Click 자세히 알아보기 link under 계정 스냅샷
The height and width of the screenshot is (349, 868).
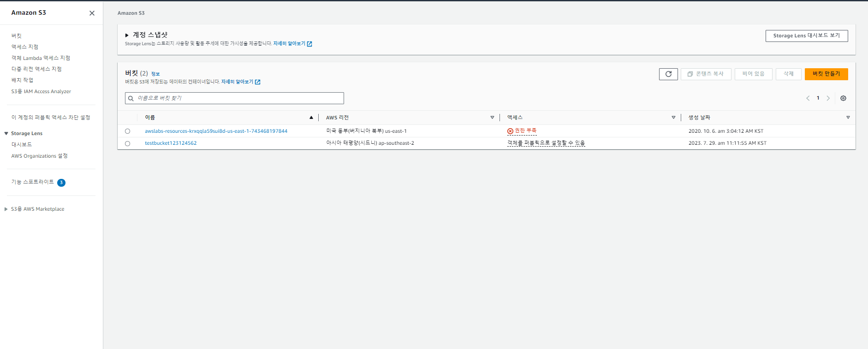click(x=289, y=44)
